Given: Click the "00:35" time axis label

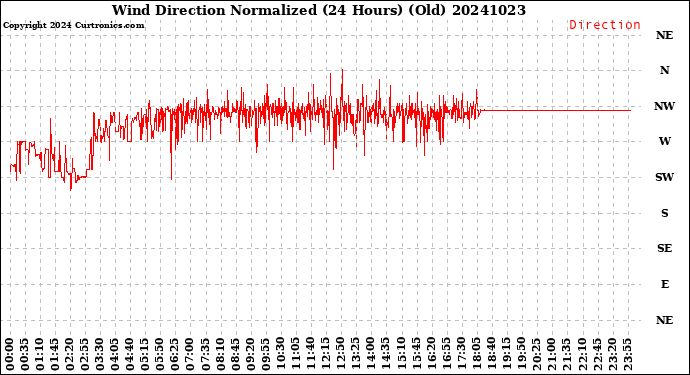Looking at the screenshot, I should tap(25, 355).
